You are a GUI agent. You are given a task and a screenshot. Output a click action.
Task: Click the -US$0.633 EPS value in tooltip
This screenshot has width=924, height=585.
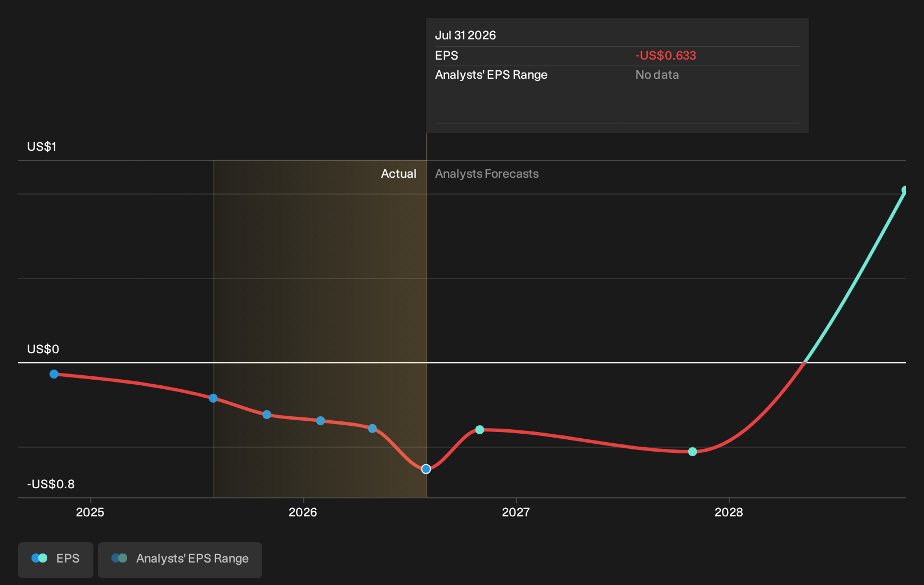(666, 56)
